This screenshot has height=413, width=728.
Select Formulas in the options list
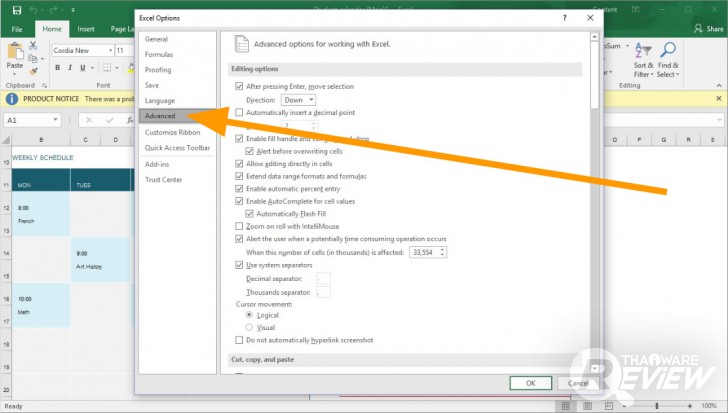(159, 54)
